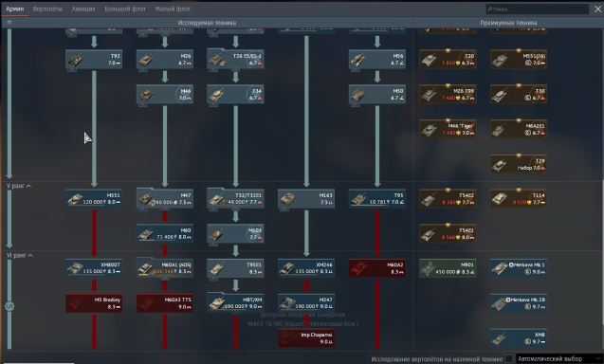Click the premium M46 Tiger tank
This screenshot has height=364, width=604.
click(448, 129)
